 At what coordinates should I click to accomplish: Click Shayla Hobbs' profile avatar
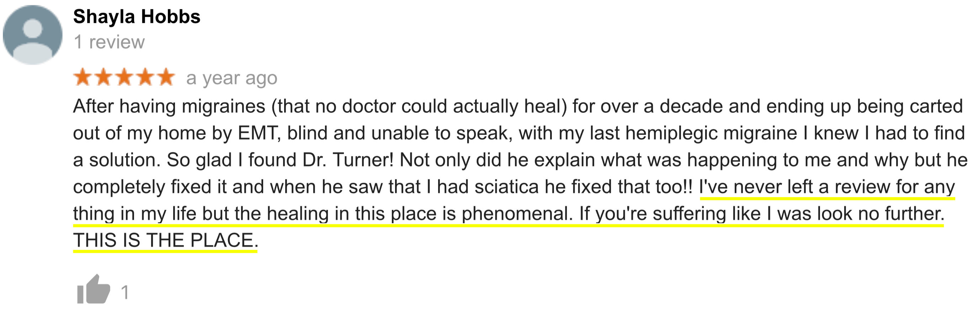[33, 35]
